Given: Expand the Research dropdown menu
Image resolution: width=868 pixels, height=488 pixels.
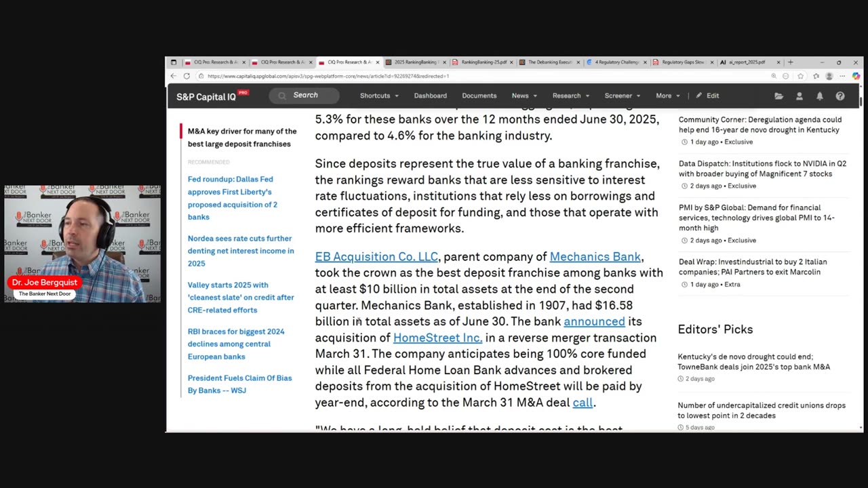Looking at the screenshot, I should tap(570, 96).
